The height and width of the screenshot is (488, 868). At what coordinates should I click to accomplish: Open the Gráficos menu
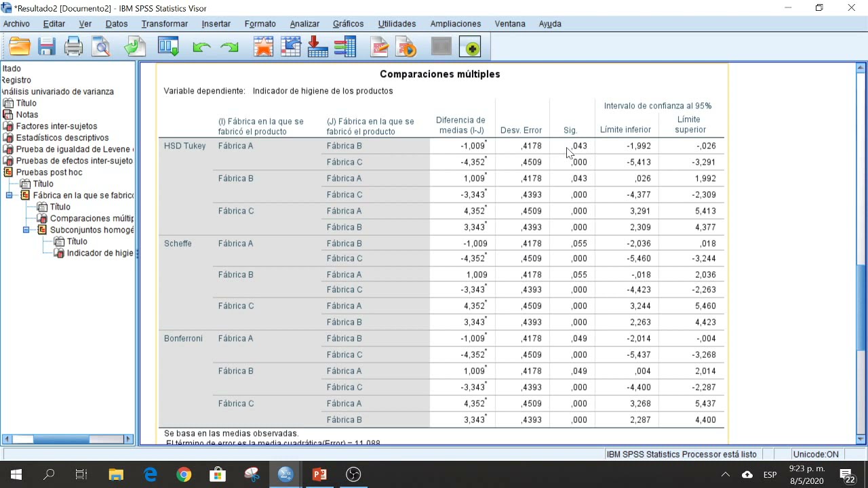click(x=348, y=24)
